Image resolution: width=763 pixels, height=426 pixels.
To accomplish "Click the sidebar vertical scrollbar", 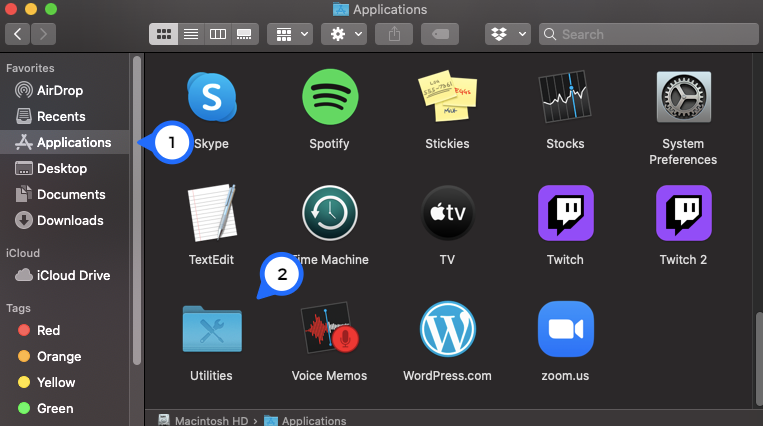I will point(137,210).
